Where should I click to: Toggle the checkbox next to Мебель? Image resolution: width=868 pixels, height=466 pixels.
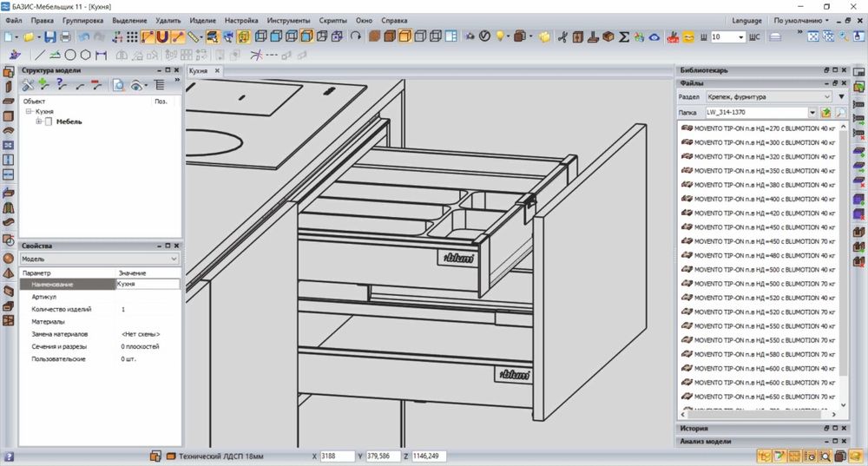tap(49, 121)
